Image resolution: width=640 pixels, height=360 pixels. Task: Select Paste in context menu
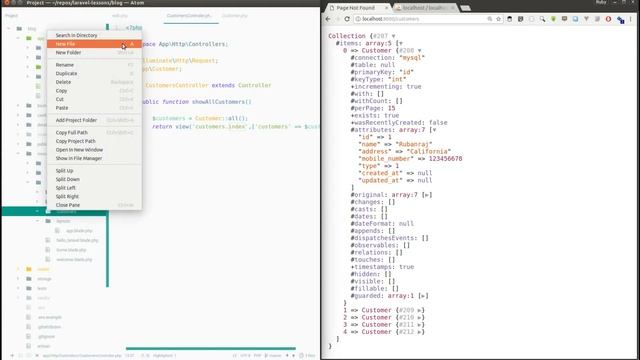[x=94, y=107]
